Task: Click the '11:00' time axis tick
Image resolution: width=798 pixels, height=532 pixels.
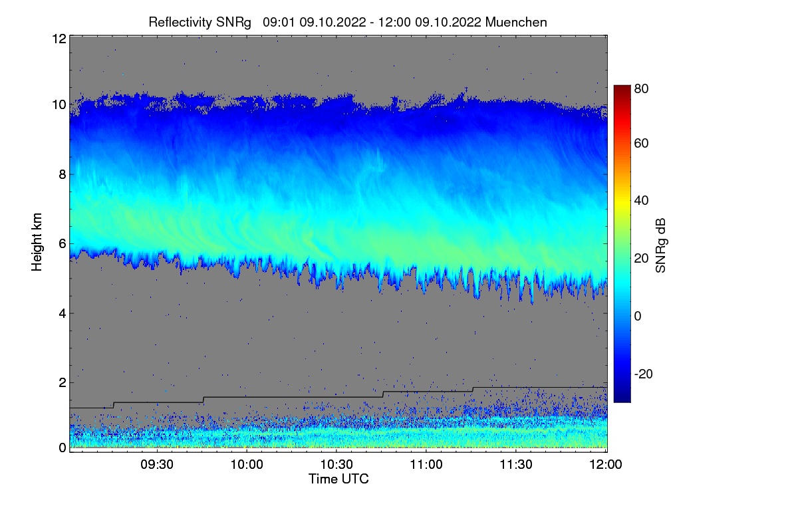Action: pyautogui.click(x=427, y=465)
